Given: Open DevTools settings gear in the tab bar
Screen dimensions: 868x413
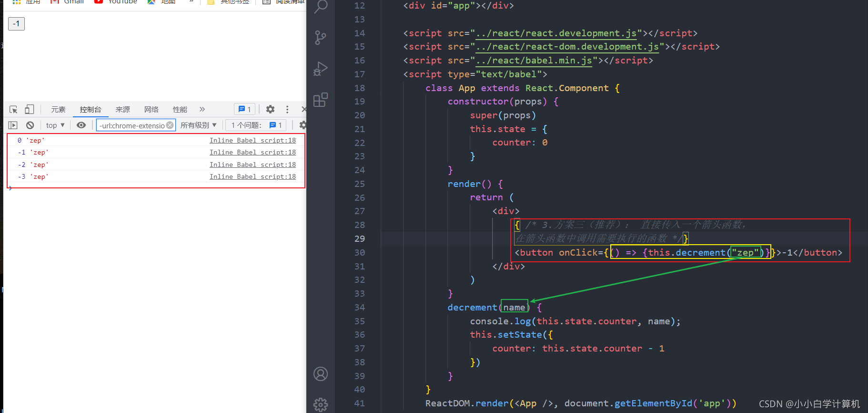Looking at the screenshot, I should [270, 109].
